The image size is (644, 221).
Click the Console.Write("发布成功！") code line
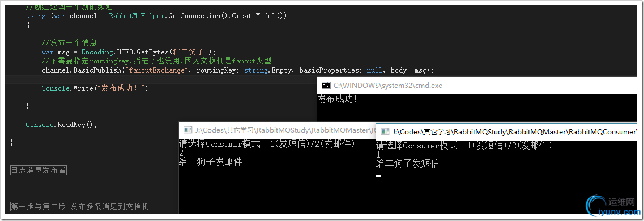pyautogui.click(x=97, y=88)
